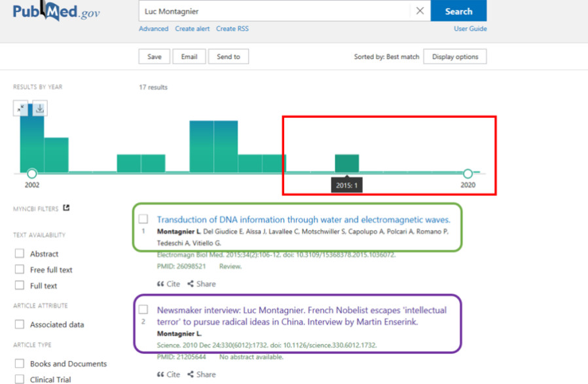Viewport: 588px width, 384px height.
Task: Share the Newsmaker interview article
Action: point(202,374)
